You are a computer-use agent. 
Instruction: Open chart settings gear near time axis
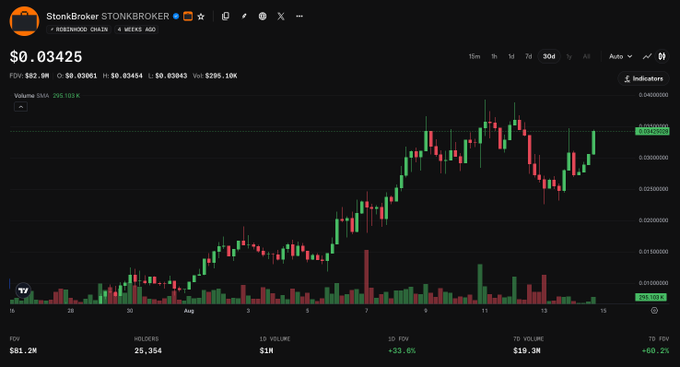[654, 311]
